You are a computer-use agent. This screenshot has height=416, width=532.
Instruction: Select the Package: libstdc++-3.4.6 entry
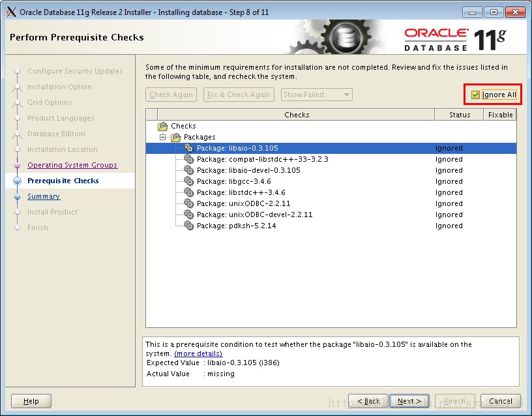[241, 192]
